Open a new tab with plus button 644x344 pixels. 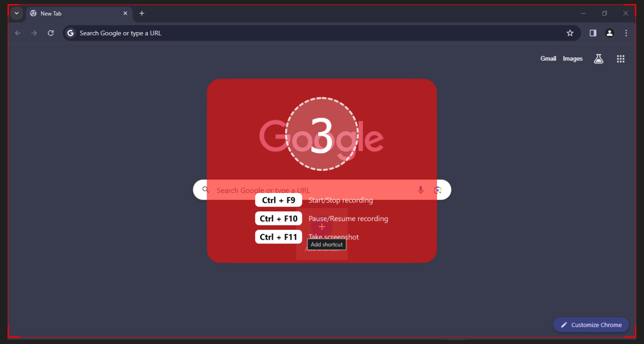point(142,13)
